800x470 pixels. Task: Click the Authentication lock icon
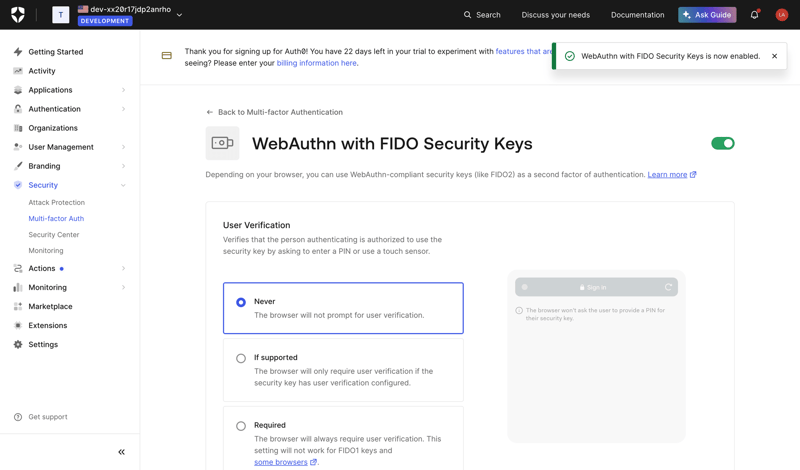[x=18, y=109]
